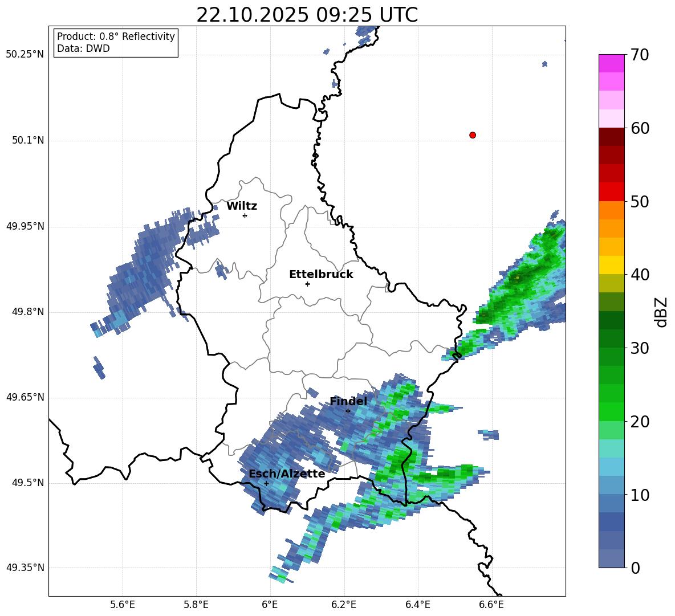Click the Wiltz station cross marker
The width and height of the screenshot is (675, 616).
pyautogui.click(x=245, y=215)
